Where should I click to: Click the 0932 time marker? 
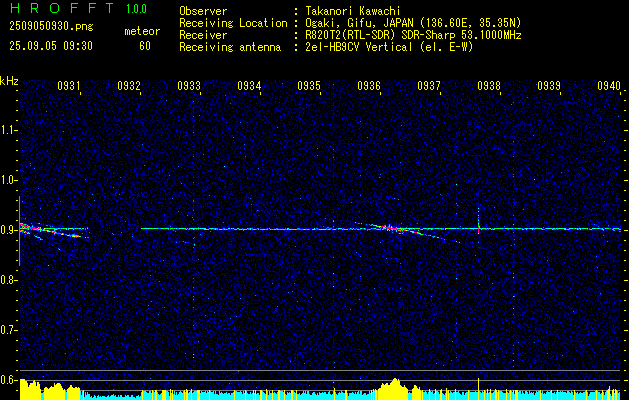tap(129, 85)
